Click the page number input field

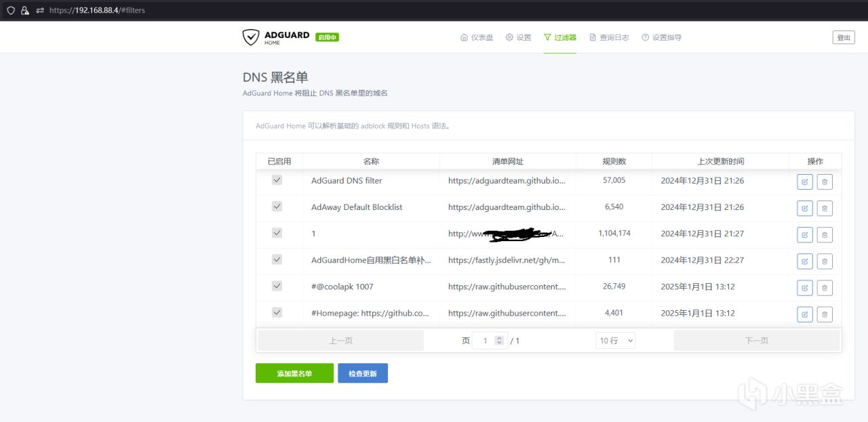pyautogui.click(x=490, y=341)
